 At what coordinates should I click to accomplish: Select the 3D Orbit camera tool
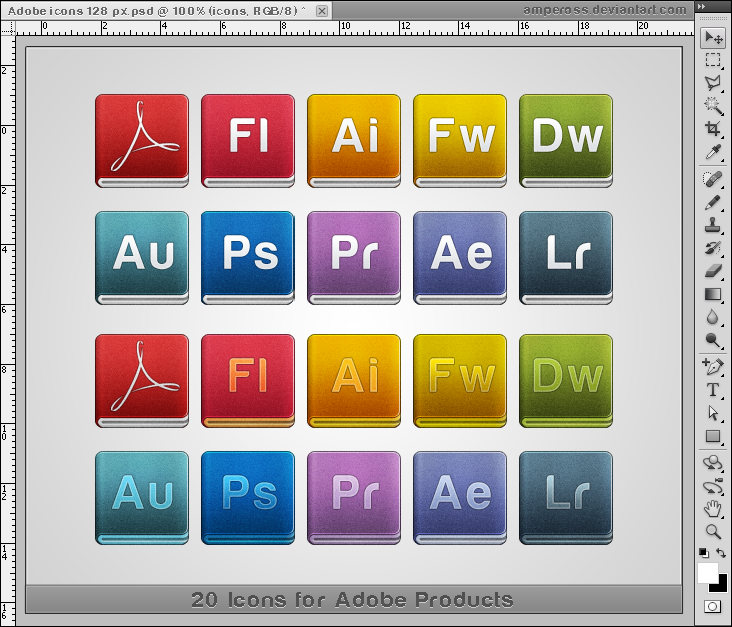(713, 486)
